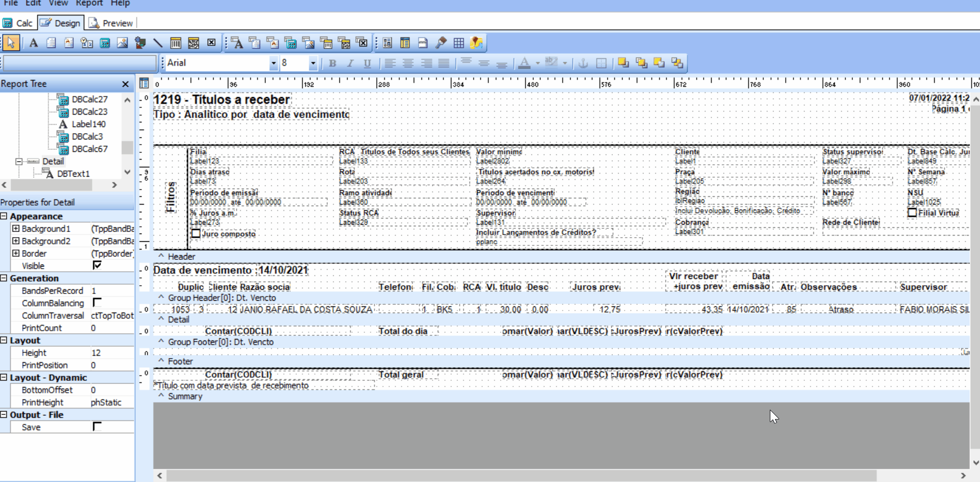The width and height of the screenshot is (980, 482).
Task: Click the Filial Virtual checkbox in the header
Action: [912, 212]
